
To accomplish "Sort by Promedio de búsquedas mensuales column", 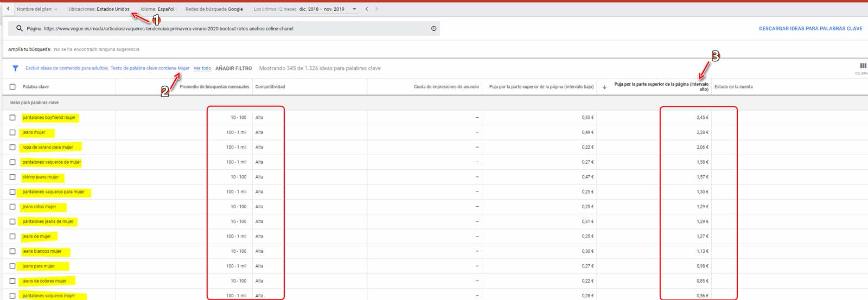I will tap(214, 87).
